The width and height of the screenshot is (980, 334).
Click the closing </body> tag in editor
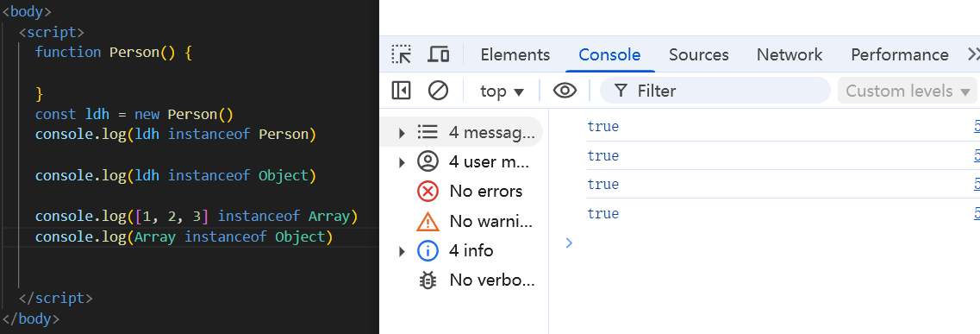(x=31, y=319)
